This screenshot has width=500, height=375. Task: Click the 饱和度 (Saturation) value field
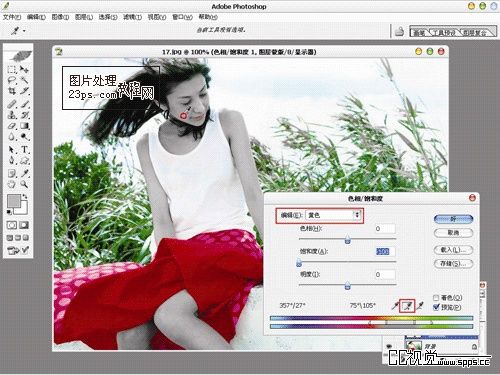point(385,251)
